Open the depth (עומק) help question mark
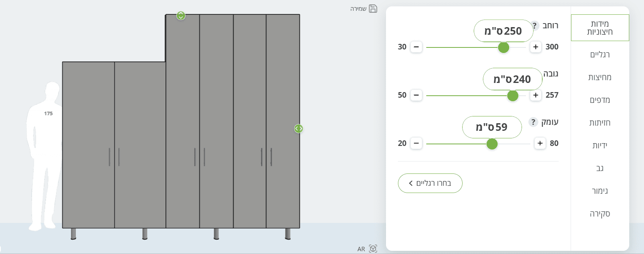The image size is (644, 254). point(533,122)
